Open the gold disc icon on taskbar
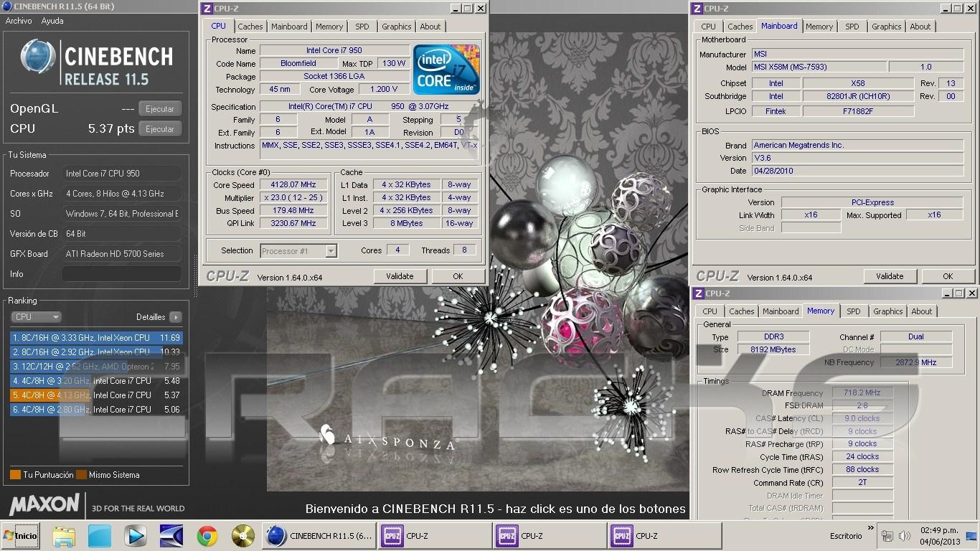The height and width of the screenshot is (551, 980). [x=243, y=536]
